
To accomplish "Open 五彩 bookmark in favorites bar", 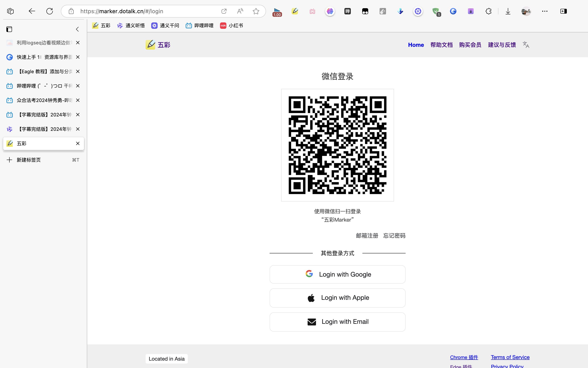I will [101, 26].
